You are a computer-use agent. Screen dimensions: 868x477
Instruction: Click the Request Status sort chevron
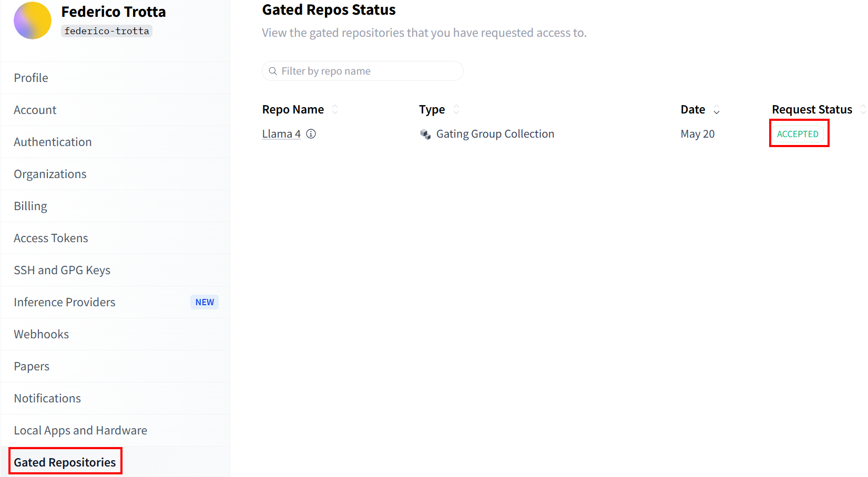tap(863, 109)
